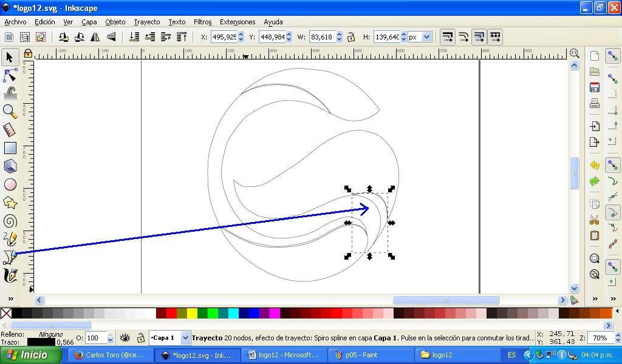Open the Extensiones menu

[x=238, y=22]
